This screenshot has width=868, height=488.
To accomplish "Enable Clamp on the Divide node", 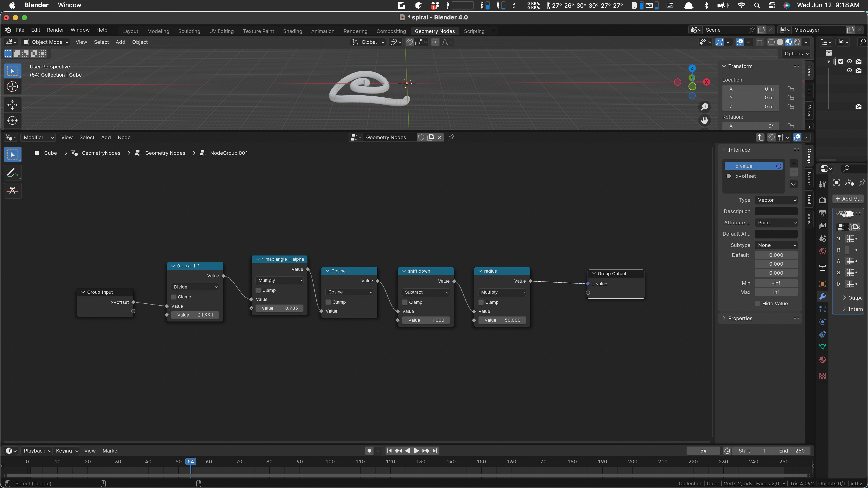I will tap(174, 297).
